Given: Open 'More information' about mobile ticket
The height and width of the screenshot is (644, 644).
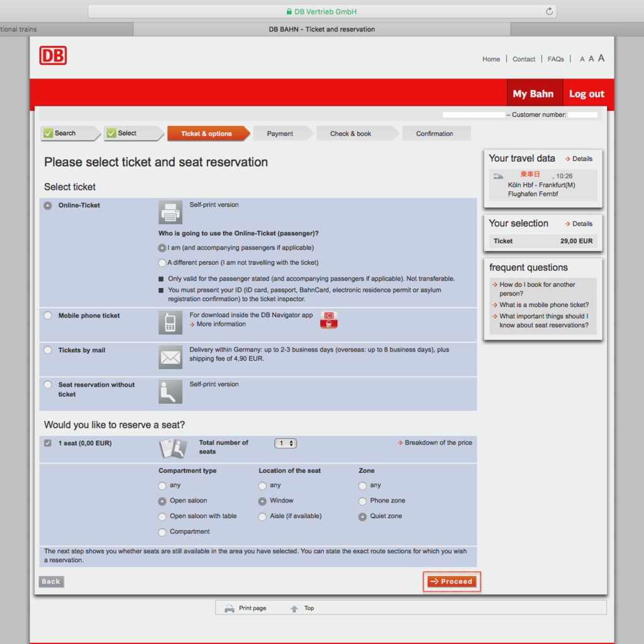Looking at the screenshot, I should pyautogui.click(x=218, y=324).
